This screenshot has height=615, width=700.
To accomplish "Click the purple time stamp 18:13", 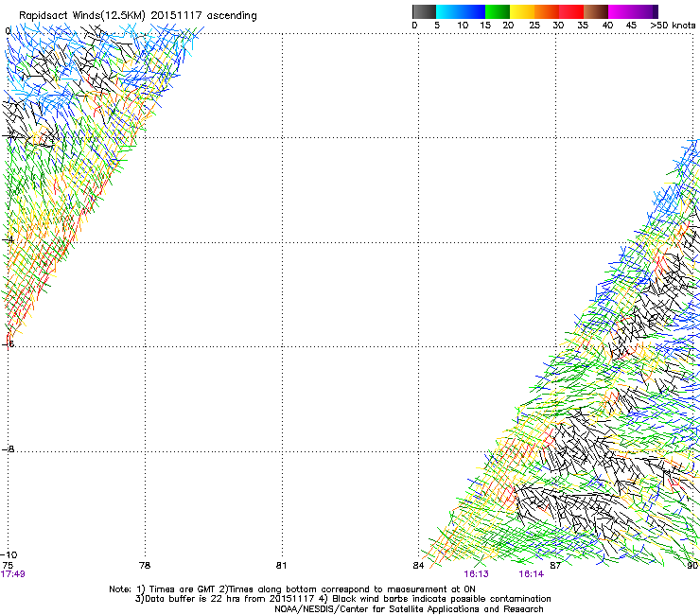I will pyautogui.click(x=476, y=574).
